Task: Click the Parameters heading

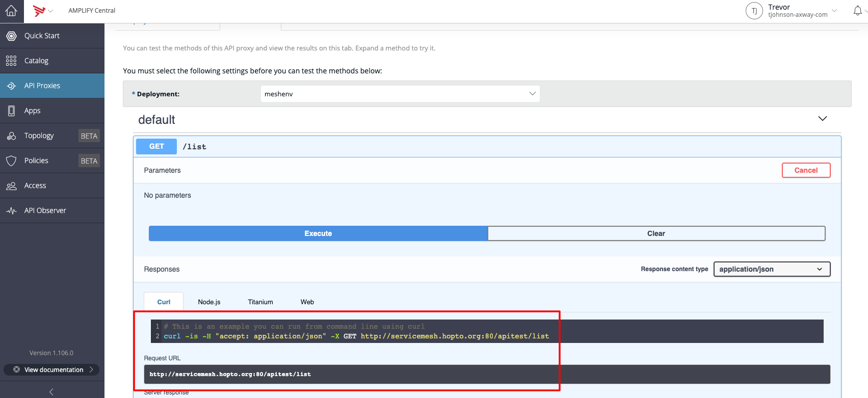Action: (162, 170)
